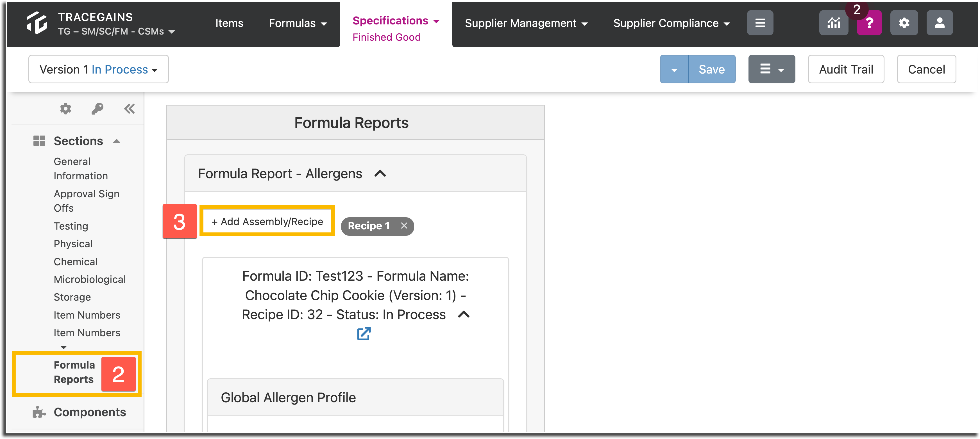Select the Storage section

[72, 297]
